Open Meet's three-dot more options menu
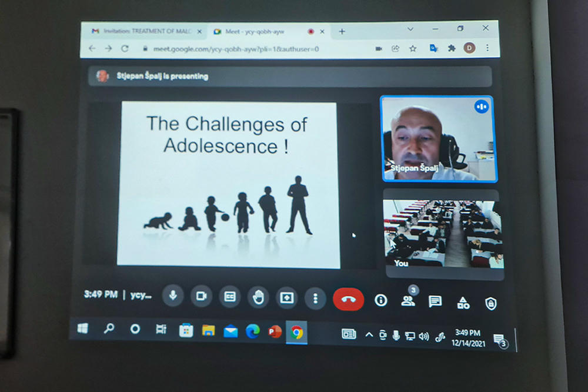The height and width of the screenshot is (392, 588). click(x=316, y=298)
